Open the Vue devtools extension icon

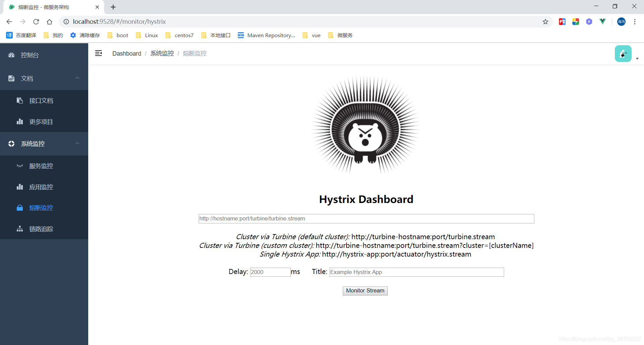point(603,22)
